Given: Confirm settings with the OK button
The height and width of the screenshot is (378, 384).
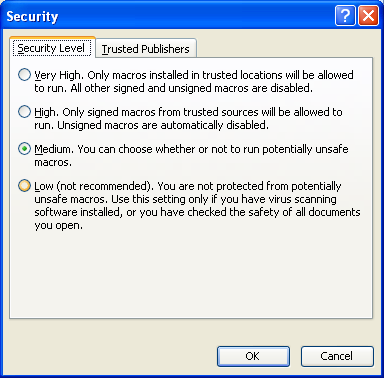Looking at the screenshot, I should (x=253, y=356).
